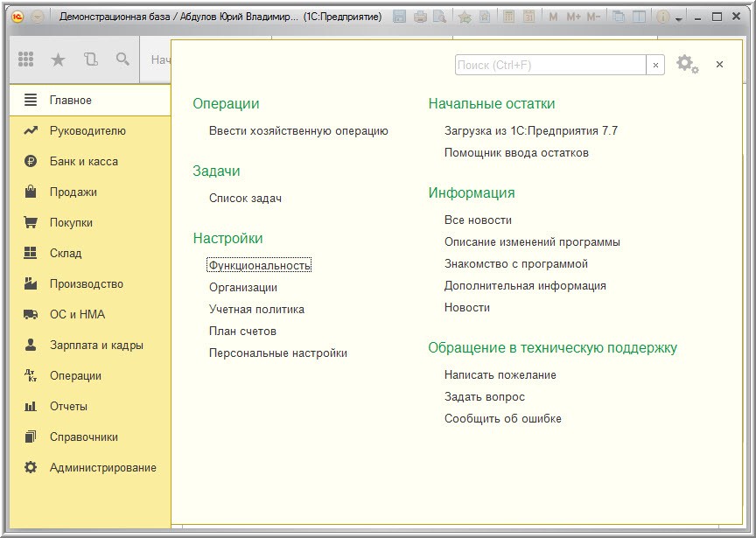Close the function menu panel
756x538 pixels.
click(719, 65)
